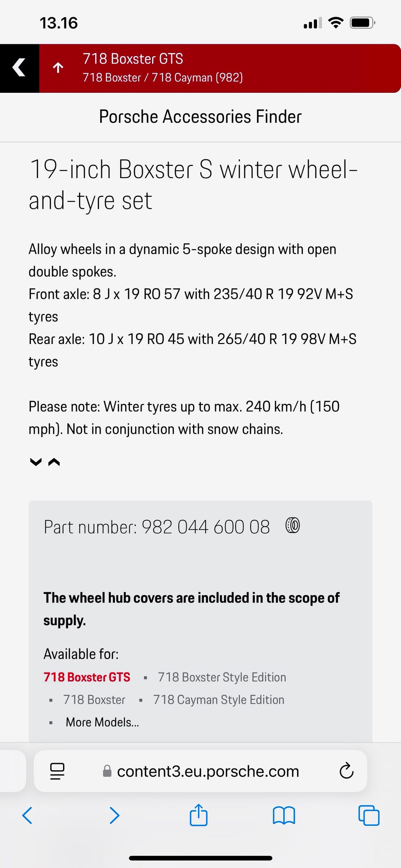Select the plain 718 Boxster model link

pyautogui.click(x=94, y=700)
